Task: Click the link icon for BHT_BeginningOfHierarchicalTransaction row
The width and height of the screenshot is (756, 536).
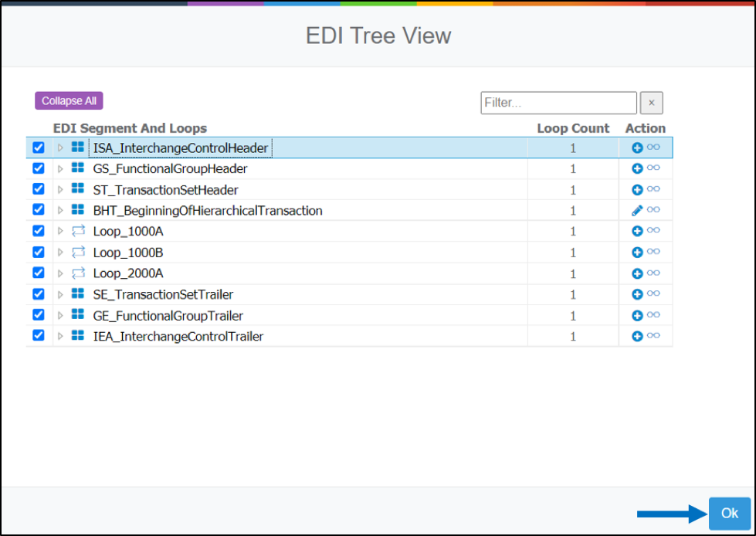Action: [x=653, y=209]
